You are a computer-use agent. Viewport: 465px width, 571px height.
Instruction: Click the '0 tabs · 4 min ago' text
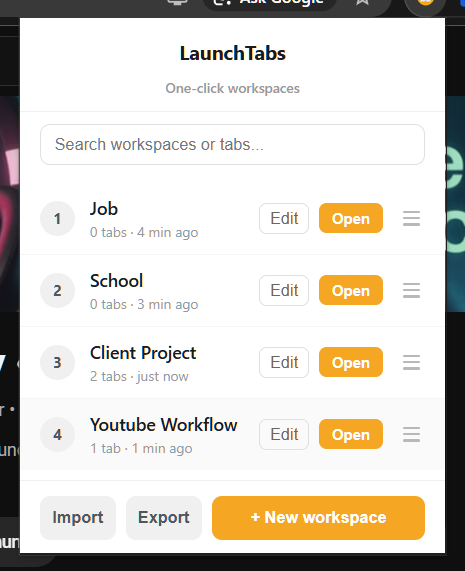click(144, 232)
